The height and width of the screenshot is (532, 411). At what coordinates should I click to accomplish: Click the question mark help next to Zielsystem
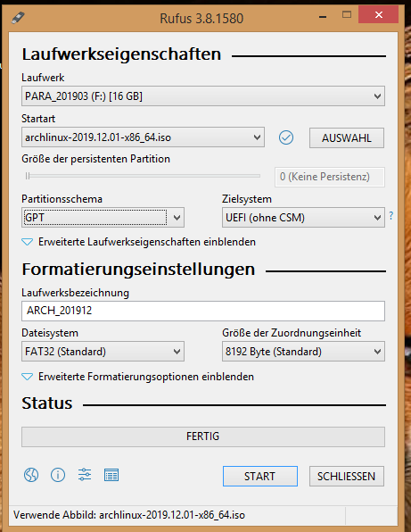pyautogui.click(x=391, y=216)
